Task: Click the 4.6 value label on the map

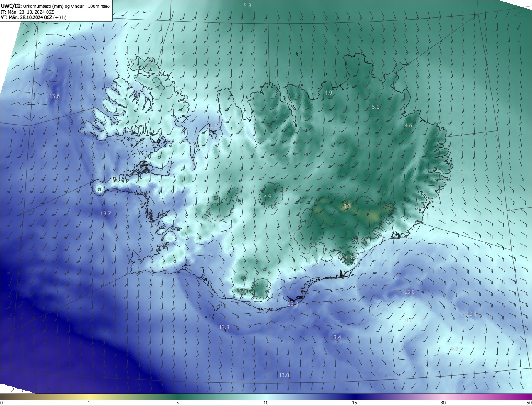Action: 409,125
